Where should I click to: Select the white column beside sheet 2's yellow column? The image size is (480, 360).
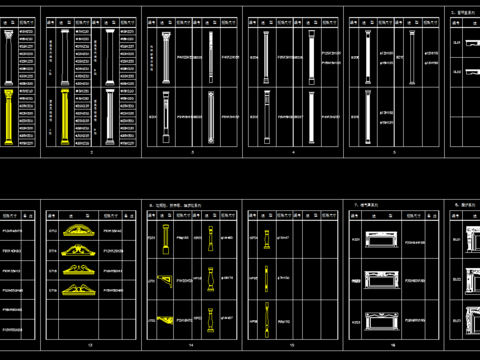(110, 117)
